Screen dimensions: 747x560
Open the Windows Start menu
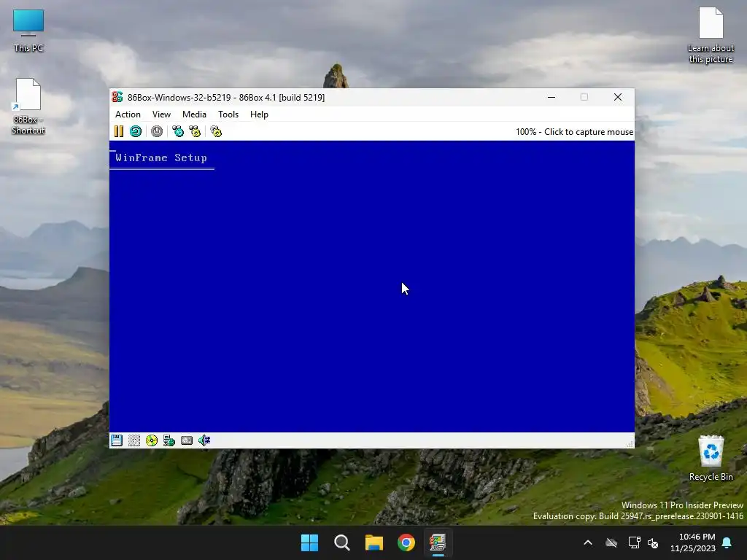(309, 542)
